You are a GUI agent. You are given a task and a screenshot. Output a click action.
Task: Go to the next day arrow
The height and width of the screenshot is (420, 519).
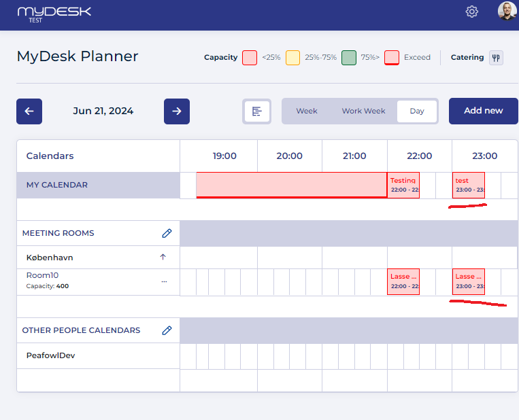pyautogui.click(x=177, y=111)
